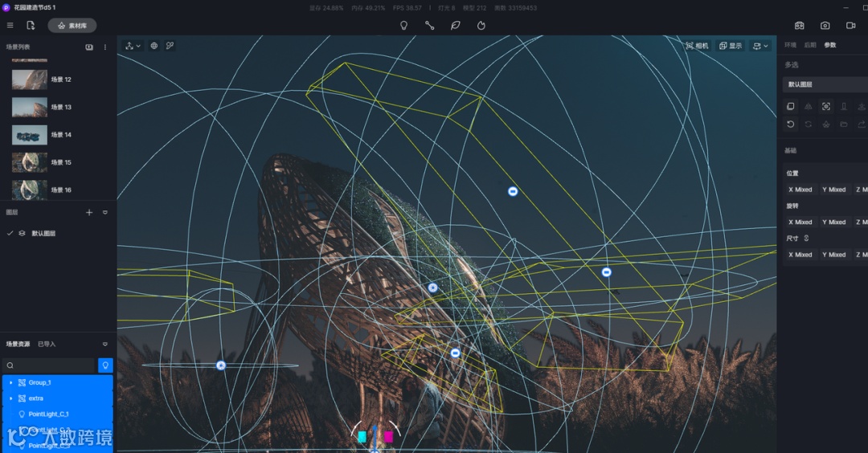Screen dimensions: 868x453
Task: Select PointLight_C_1 in resource list
Action: coord(58,414)
